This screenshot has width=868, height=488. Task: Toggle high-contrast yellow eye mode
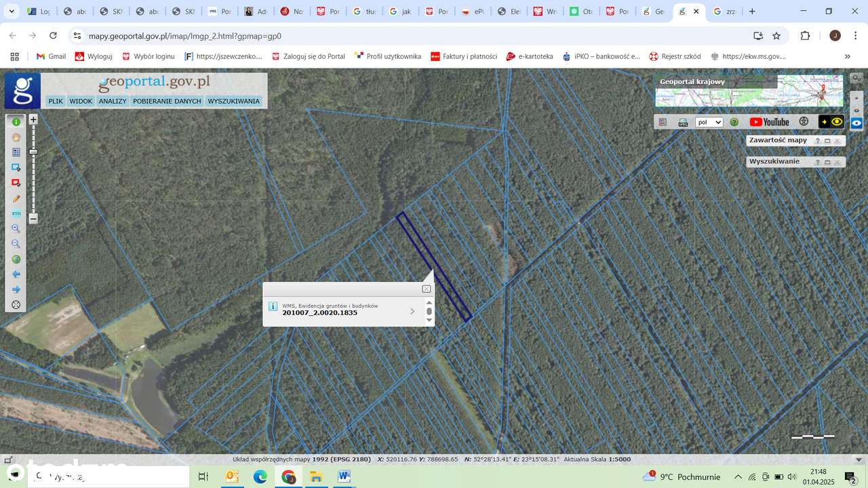point(831,122)
